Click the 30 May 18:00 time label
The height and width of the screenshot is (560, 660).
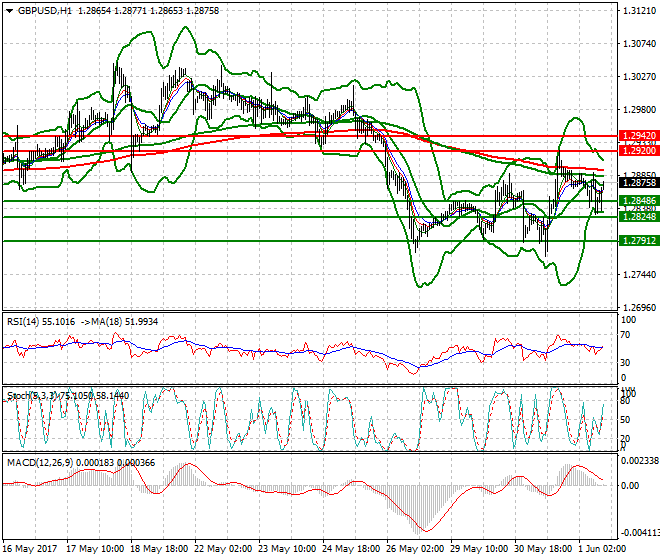[543, 549]
